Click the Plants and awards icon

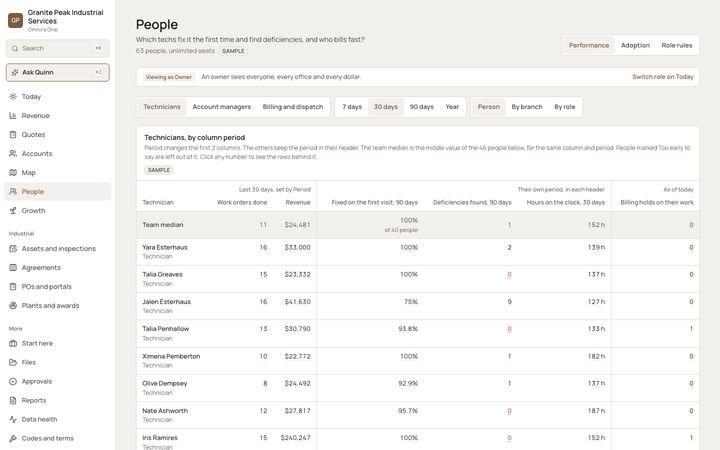(x=13, y=305)
